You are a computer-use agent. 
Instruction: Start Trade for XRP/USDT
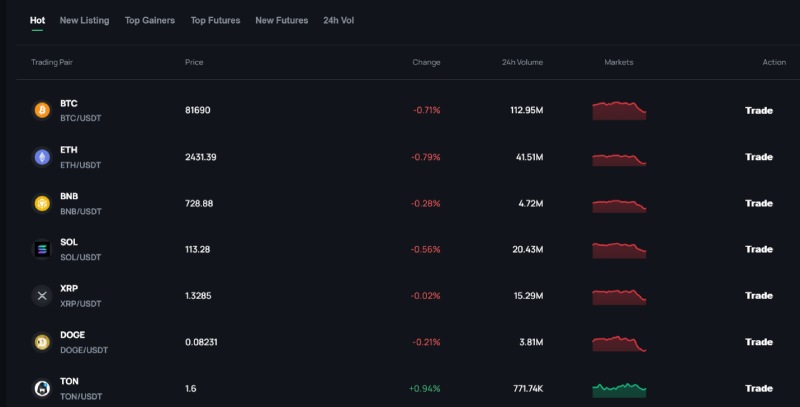pos(759,296)
